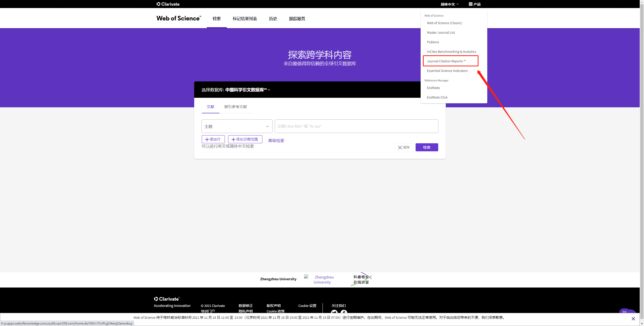
Task: Click the 可以进行英文或简体中文检索 hint text
Action: pos(228,146)
